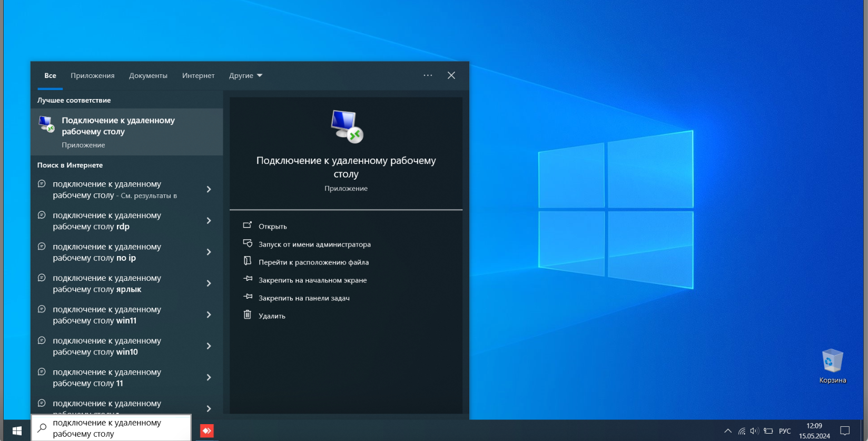Expand arrow for suggestion ending rdp
Screen dimensions: 868x441
click(209, 221)
